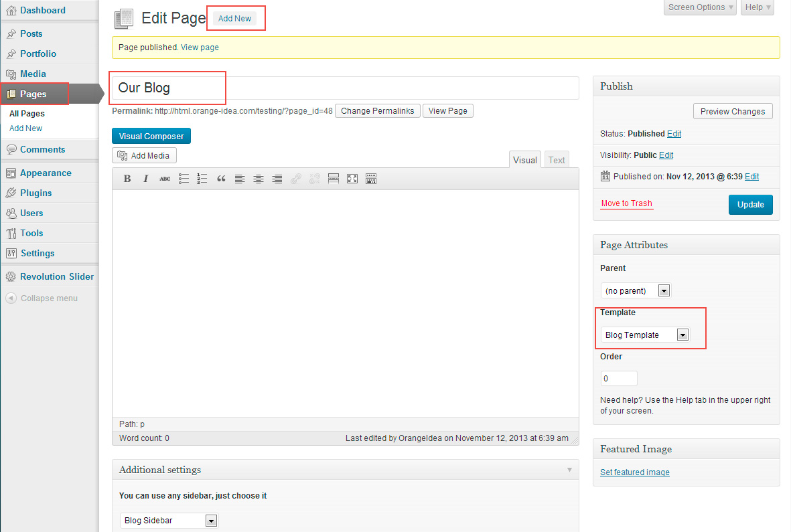Open the Portfolio menu
Viewport: 791px width, 532px height.
pyautogui.click(x=50, y=54)
